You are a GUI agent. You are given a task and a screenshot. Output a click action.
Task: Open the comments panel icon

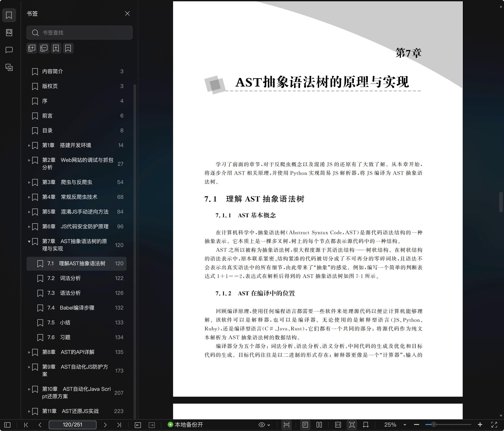click(x=9, y=50)
